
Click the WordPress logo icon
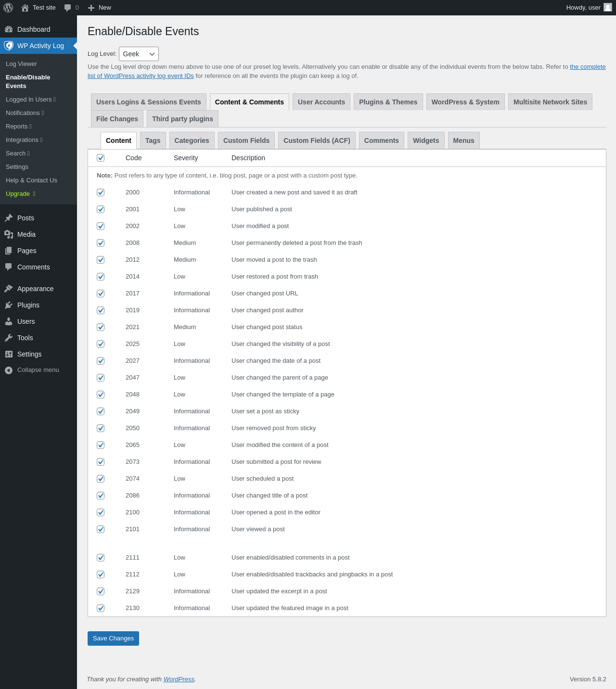pyautogui.click(x=8, y=8)
